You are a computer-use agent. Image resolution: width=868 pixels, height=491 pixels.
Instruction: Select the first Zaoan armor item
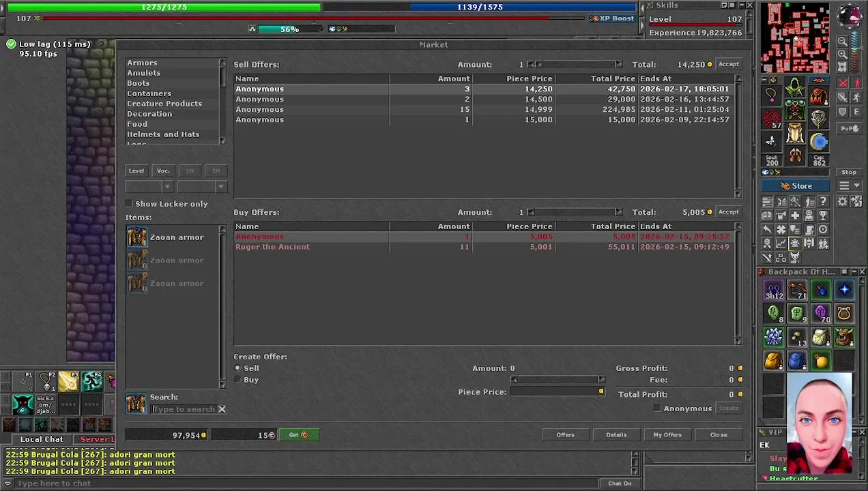172,237
